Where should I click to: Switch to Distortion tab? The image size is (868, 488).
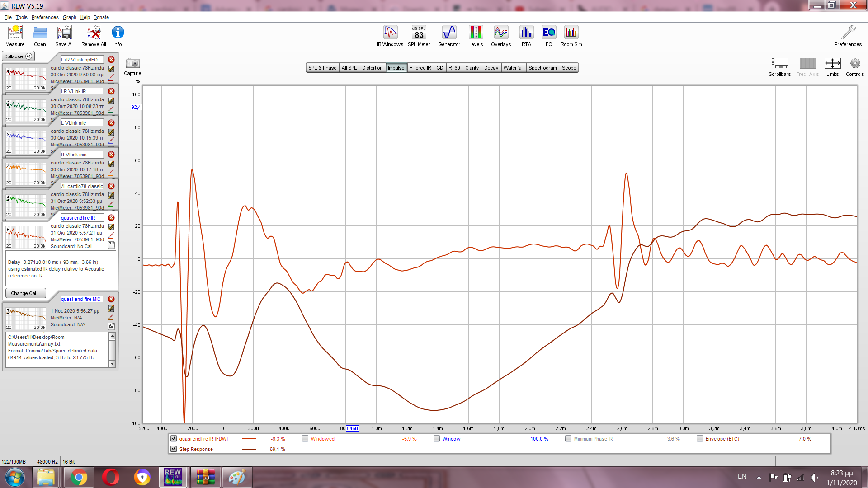372,68
